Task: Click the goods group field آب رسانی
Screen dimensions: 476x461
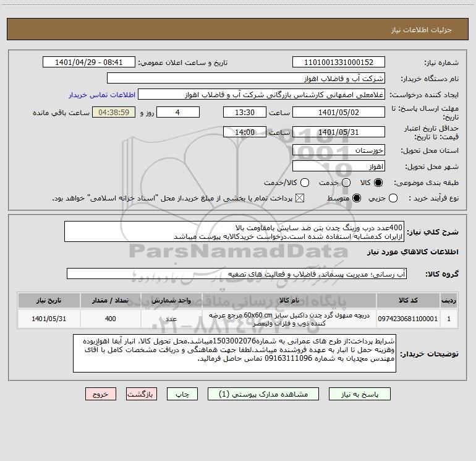Action: pos(237,274)
